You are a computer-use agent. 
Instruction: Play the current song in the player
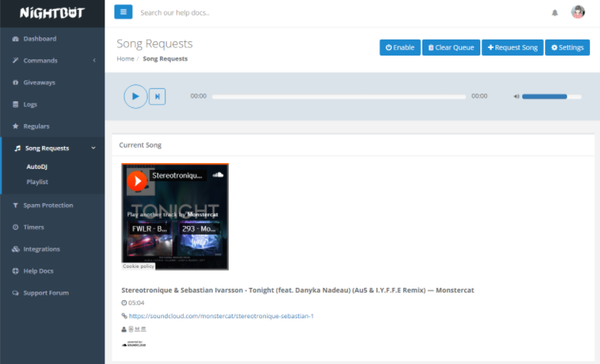tap(136, 97)
